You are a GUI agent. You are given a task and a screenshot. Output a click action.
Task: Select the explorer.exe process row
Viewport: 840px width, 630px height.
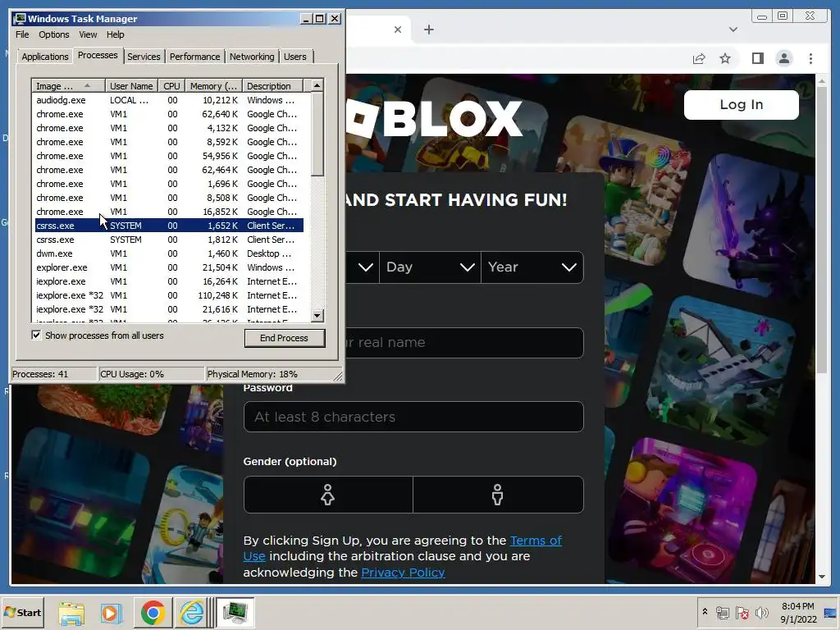pos(169,267)
